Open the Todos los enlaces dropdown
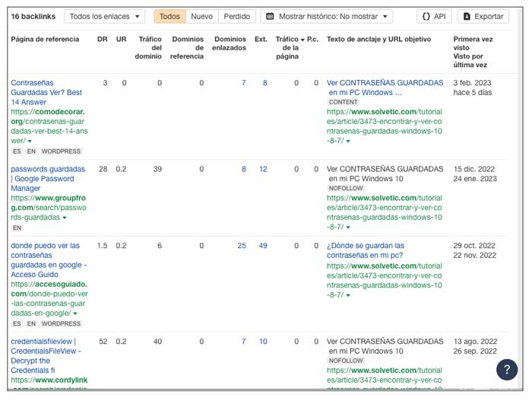The image size is (532, 401). (x=104, y=16)
